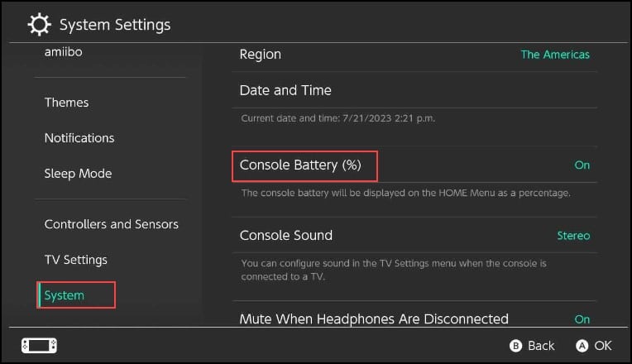
Task: Toggle the Console Battery (%) On setting
Action: click(x=582, y=165)
